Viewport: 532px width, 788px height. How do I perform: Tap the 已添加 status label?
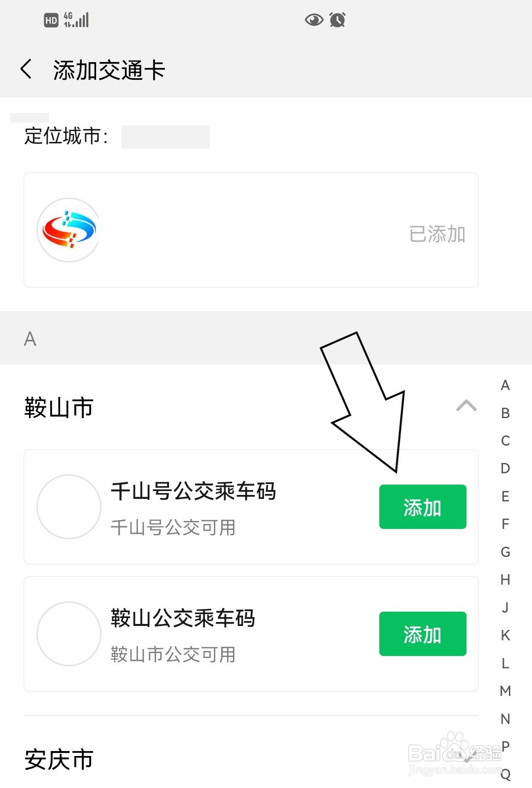(x=437, y=234)
